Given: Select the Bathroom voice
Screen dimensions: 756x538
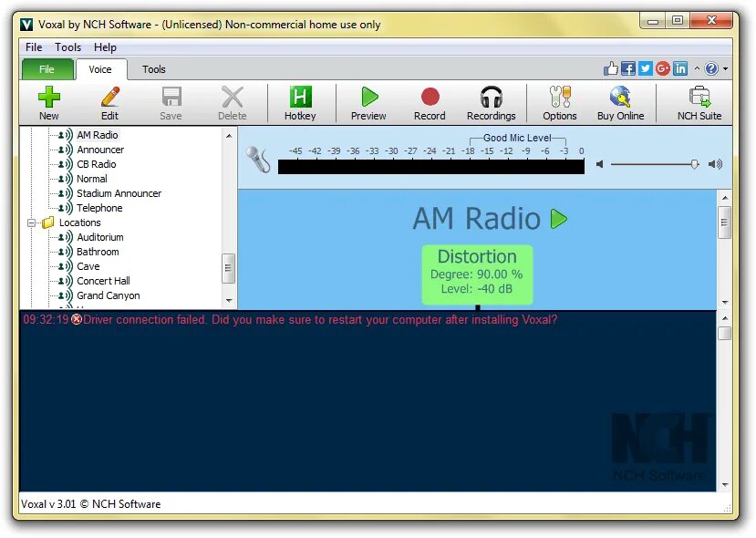Looking at the screenshot, I should click(x=98, y=252).
